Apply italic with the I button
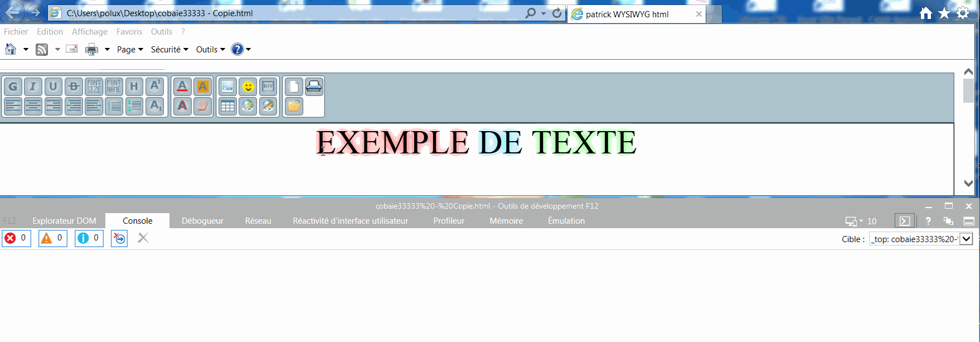Image resolution: width=980 pixels, height=342 pixels. click(x=33, y=86)
